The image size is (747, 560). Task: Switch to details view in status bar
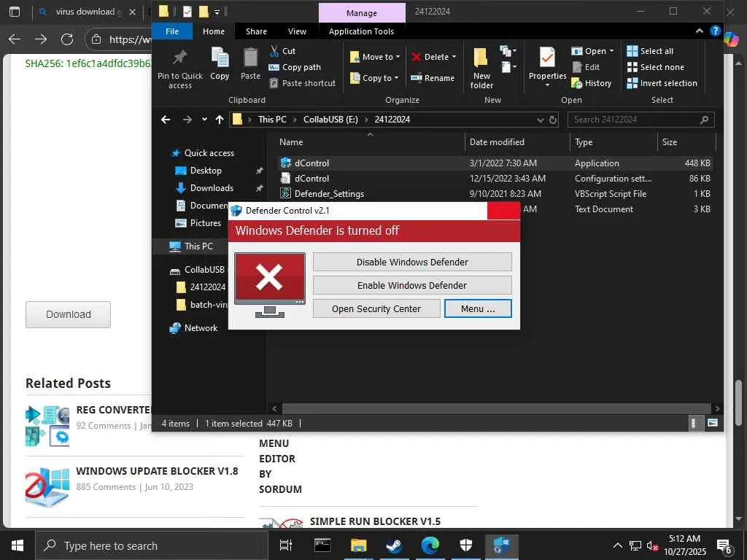pos(694,423)
